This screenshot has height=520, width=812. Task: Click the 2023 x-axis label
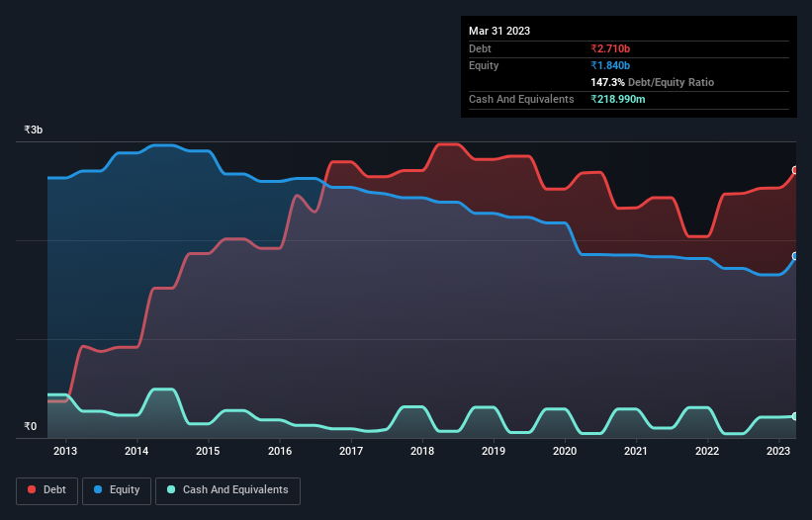[778, 451]
